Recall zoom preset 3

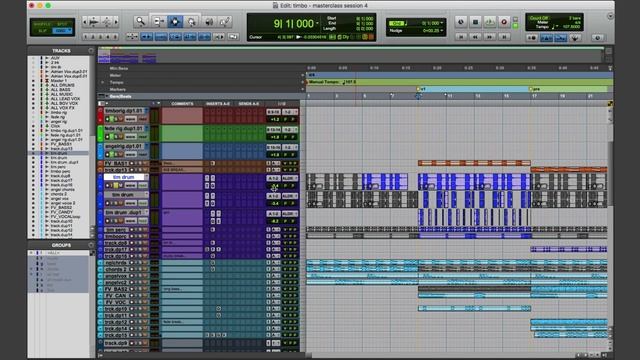[100, 37]
